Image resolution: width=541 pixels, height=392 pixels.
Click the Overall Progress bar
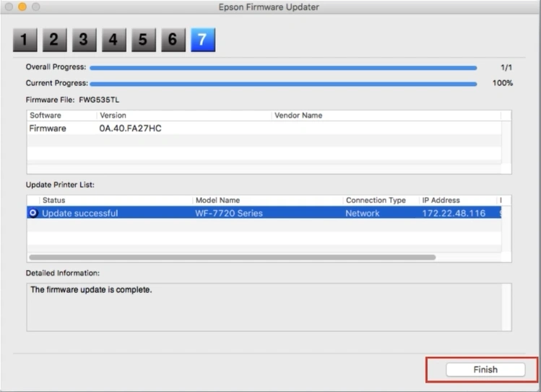point(283,67)
